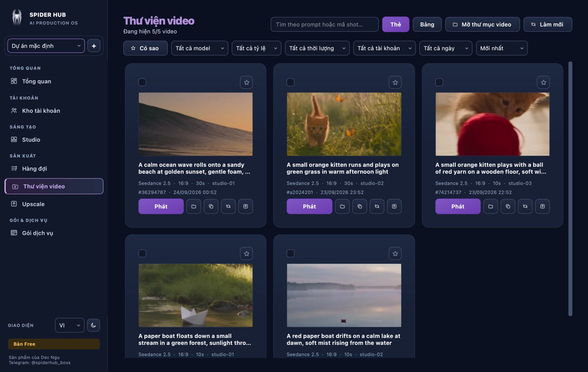Screen dimensions: 588x372
Task: Copy the ocean wave video prompt
Action: (211, 206)
